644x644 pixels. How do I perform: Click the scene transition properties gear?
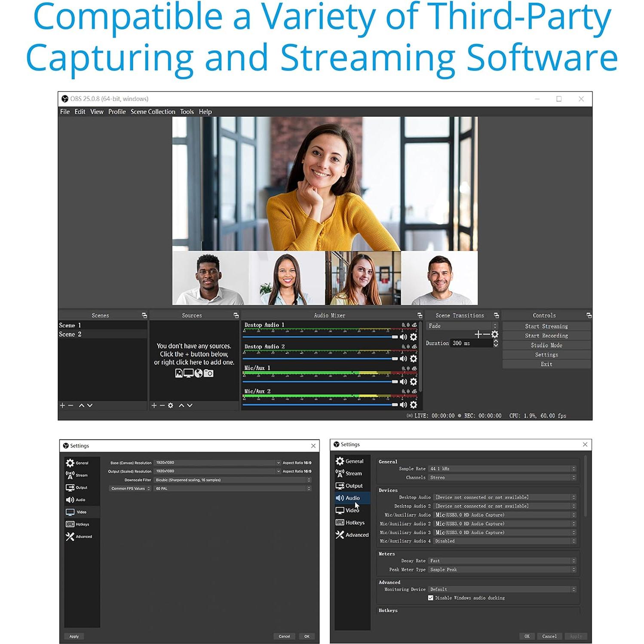click(x=495, y=334)
